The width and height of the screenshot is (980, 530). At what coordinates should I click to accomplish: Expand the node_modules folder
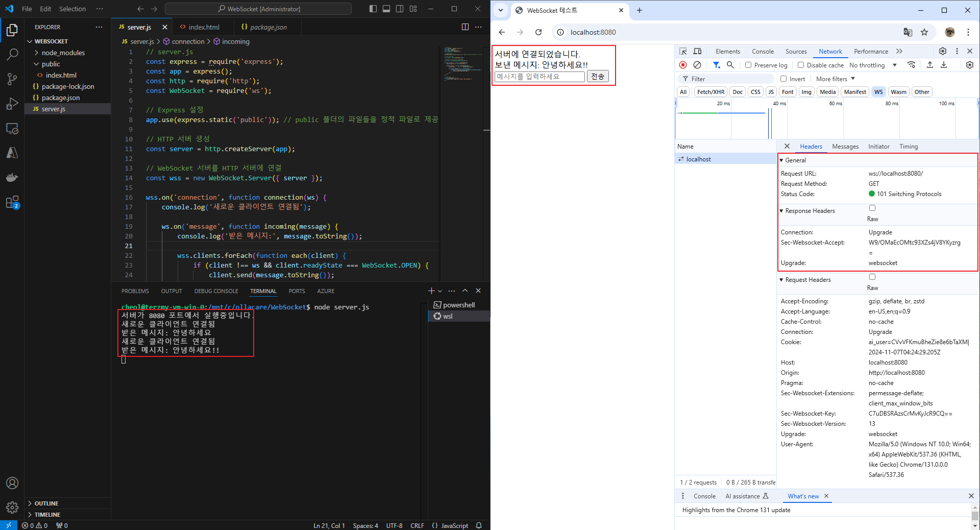click(63, 53)
